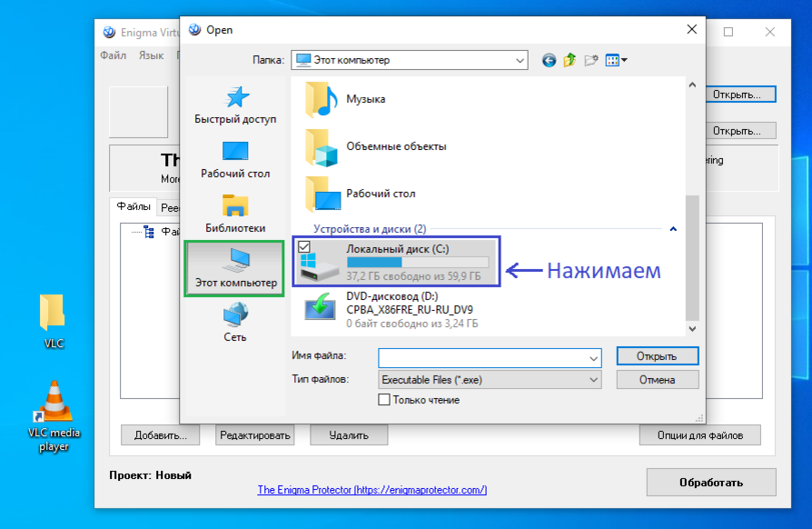Click the Open dialog title icon
The height and width of the screenshot is (529, 812).
tap(194, 29)
